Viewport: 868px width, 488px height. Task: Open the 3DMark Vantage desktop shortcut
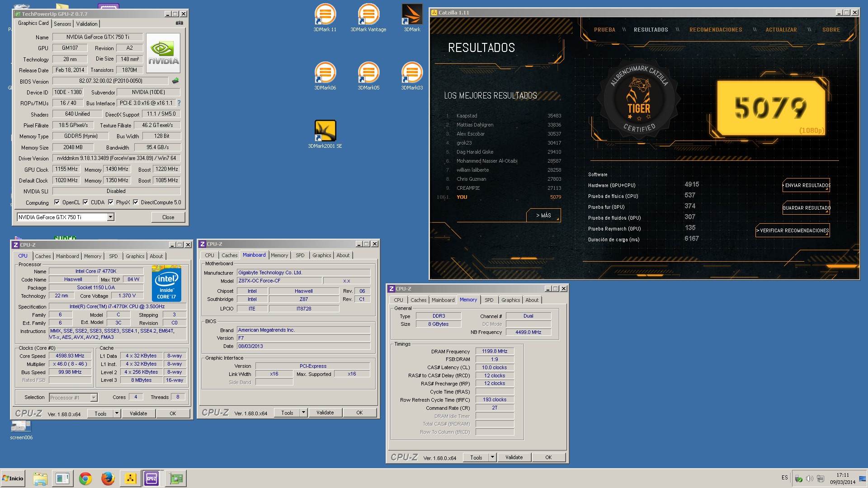(368, 18)
